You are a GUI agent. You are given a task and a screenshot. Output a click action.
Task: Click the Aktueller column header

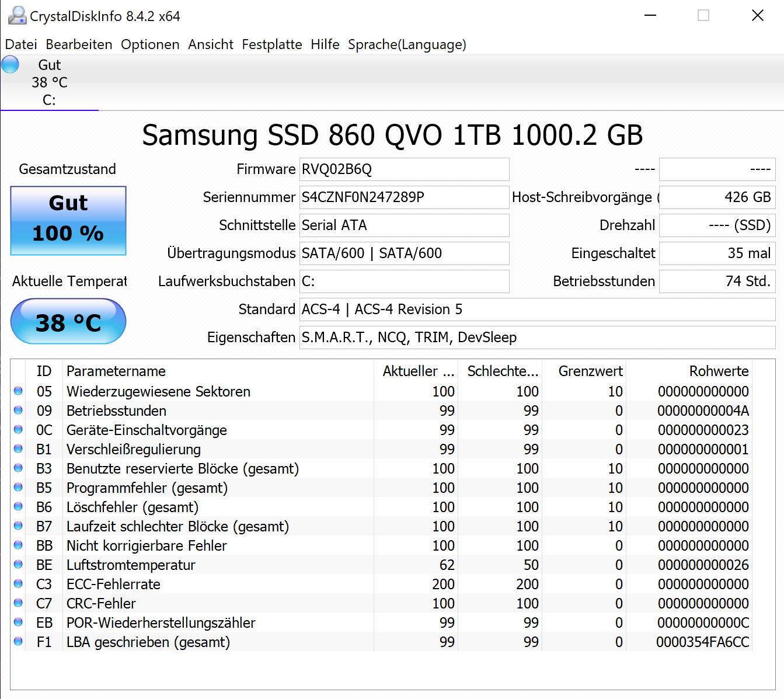[416, 371]
